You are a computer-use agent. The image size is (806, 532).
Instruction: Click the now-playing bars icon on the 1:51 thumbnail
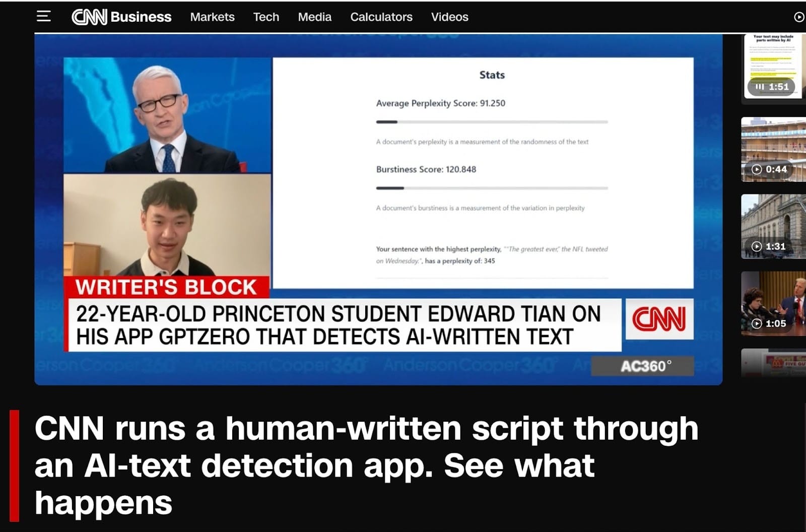760,87
